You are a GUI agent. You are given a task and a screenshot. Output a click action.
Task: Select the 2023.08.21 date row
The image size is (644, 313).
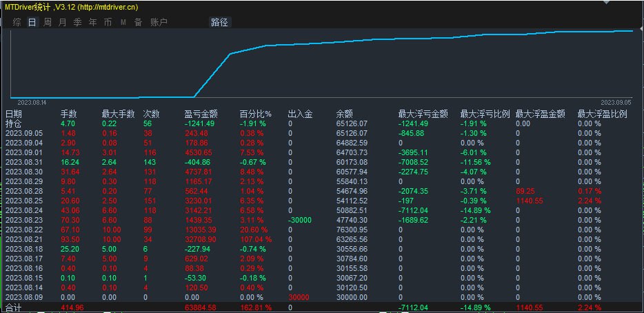pyautogui.click(x=23, y=239)
